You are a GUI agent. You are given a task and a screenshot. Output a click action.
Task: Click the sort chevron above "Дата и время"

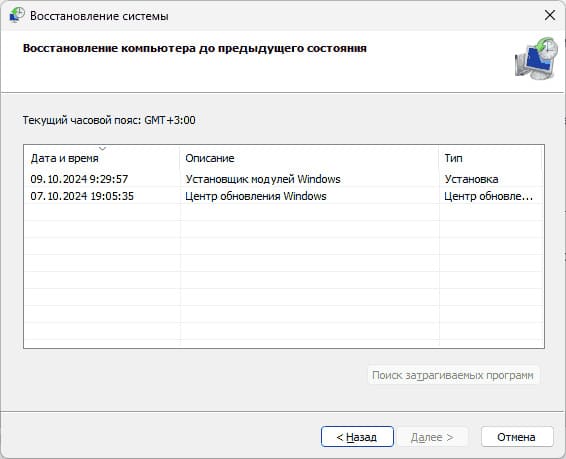[103, 148]
